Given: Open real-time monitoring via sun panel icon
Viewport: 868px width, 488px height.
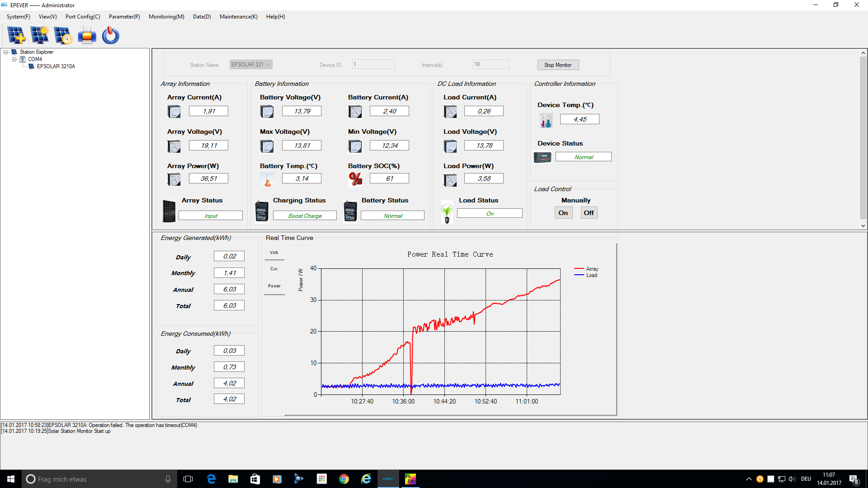Looking at the screenshot, I should coord(40,35).
